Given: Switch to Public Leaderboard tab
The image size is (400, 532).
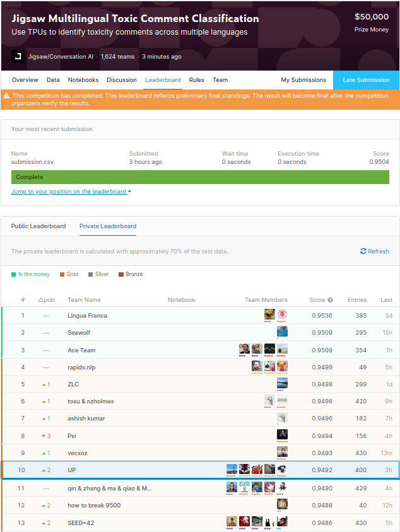Looking at the screenshot, I should (x=38, y=226).
